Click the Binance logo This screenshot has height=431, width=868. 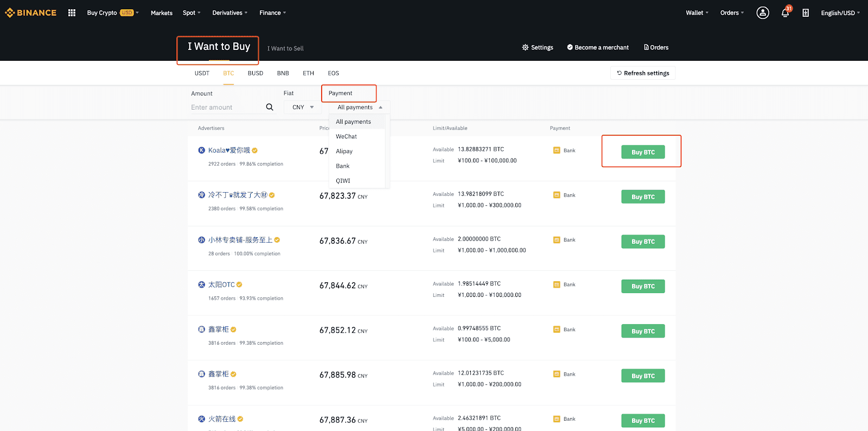pos(31,12)
